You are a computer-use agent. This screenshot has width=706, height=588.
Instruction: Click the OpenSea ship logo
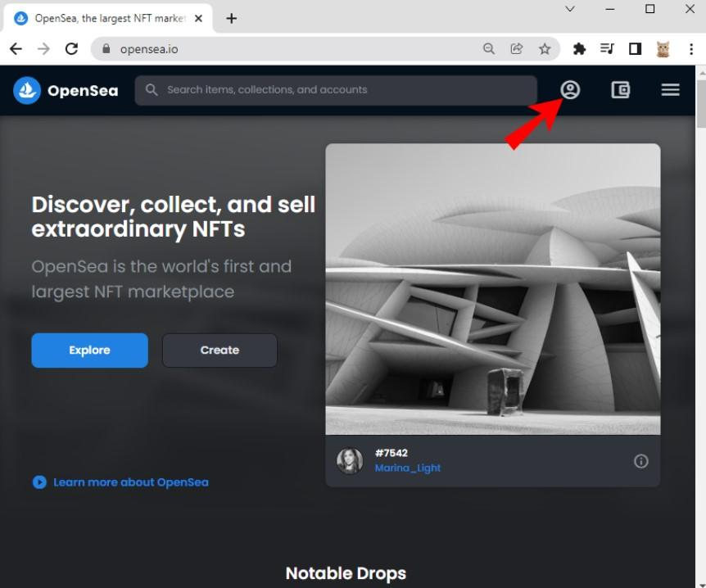click(26, 91)
